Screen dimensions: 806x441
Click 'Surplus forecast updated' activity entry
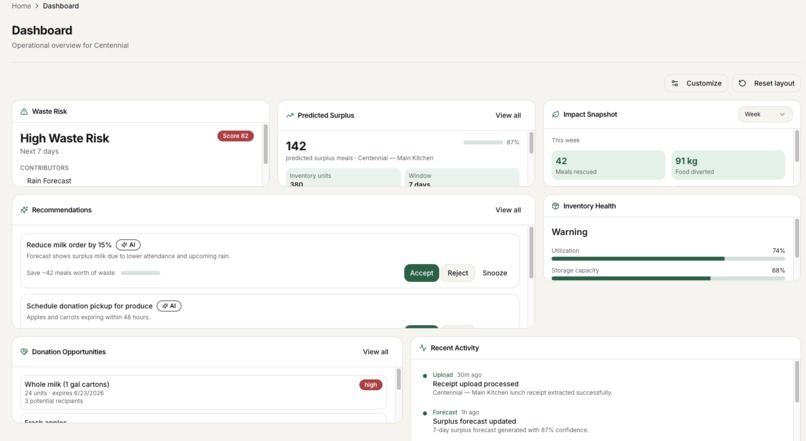pos(474,421)
